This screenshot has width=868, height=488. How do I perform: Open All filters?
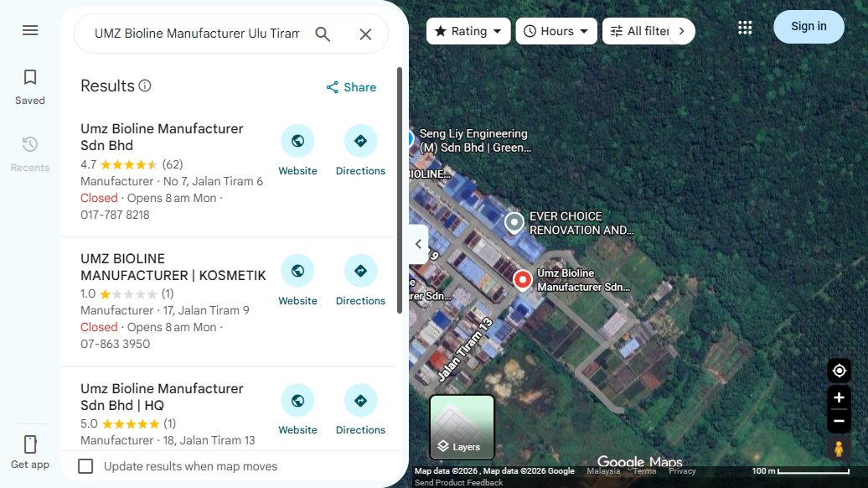[640, 31]
